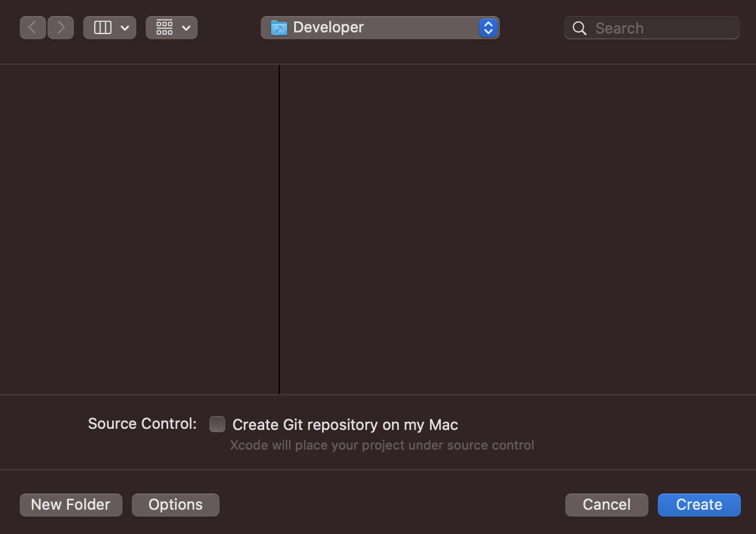
Task: Click the blue up-down arrows on location popup
Action: coord(488,28)
